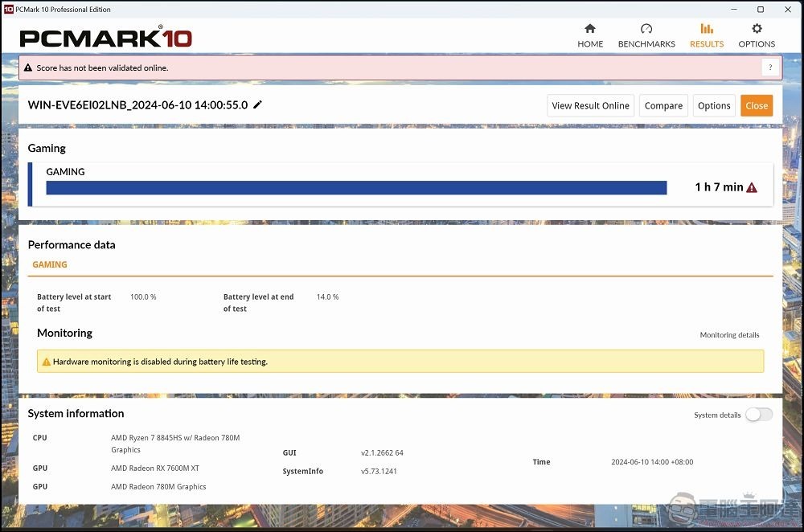804x532 pixels.
Task: Click the System information heading
Action: pyautogui.click(x=76, y=414)
